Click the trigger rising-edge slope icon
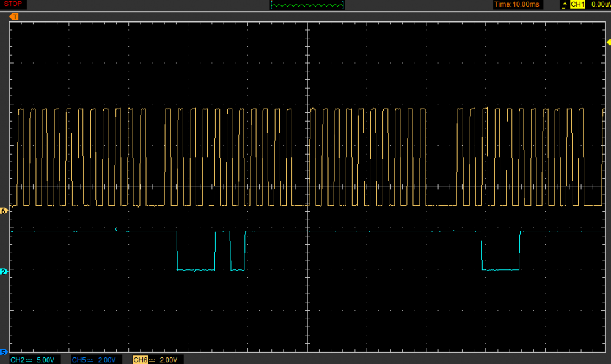This screenshot has height=364, width=611. (563, 5)
